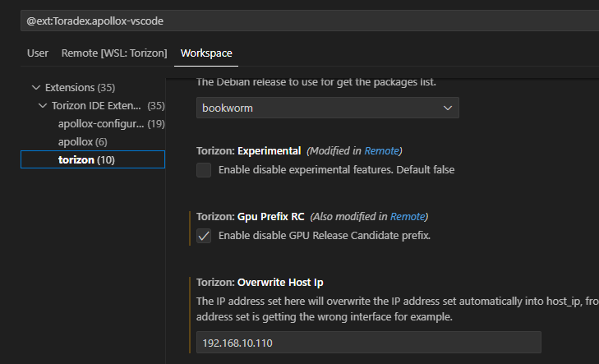The height and width of the screenshot is (364, 599).
Task: Select the torizon (10) tree item
Action: point(93,159)
